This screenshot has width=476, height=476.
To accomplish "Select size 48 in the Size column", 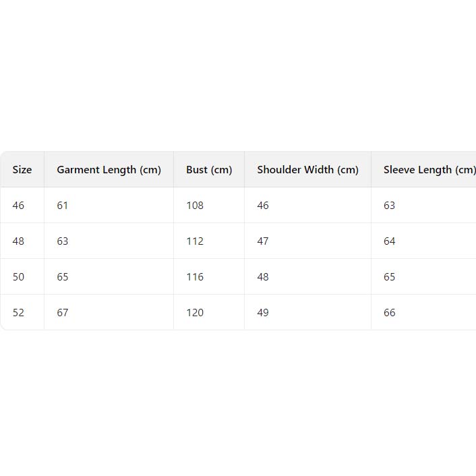I will [18, 241].
